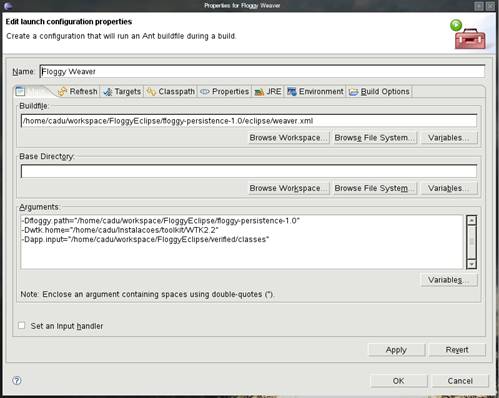
Task: Click the Buildfile path input field
Action: pyautogui.click(x=249, y=121)
